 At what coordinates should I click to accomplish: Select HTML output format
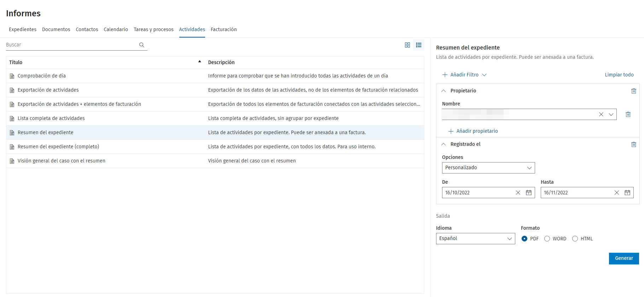(x=575, y=239)
